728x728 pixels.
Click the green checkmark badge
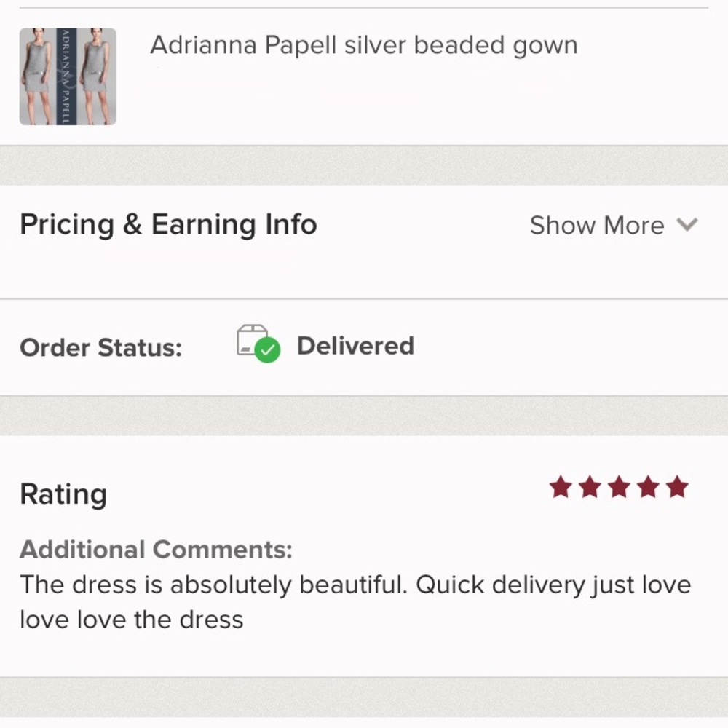tap(268, 351)
